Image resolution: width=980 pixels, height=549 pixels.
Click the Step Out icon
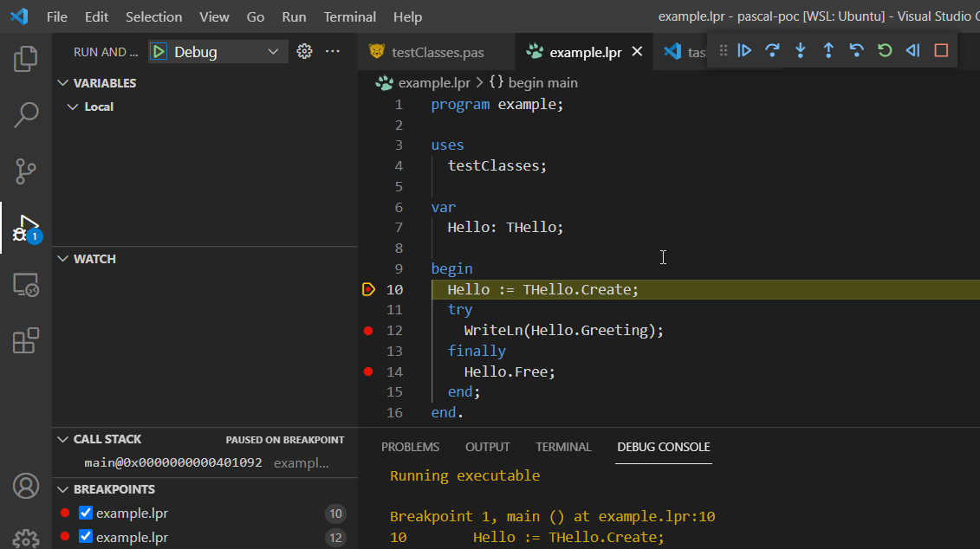(x=827, y=50)
